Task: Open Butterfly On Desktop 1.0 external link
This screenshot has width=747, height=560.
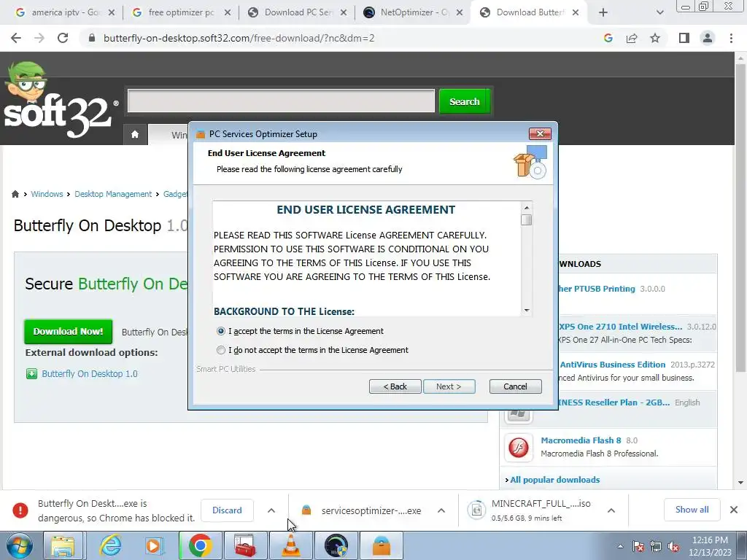Action: click(90, 374)
